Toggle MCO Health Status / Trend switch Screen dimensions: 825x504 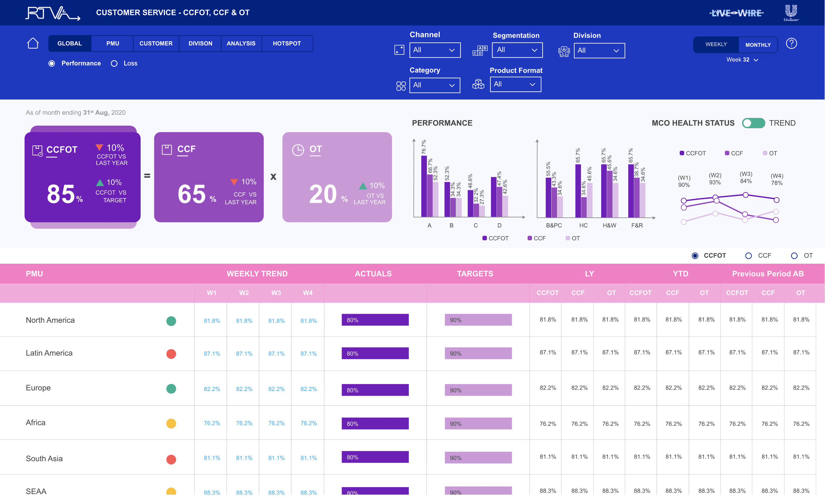tap(753, 123)
